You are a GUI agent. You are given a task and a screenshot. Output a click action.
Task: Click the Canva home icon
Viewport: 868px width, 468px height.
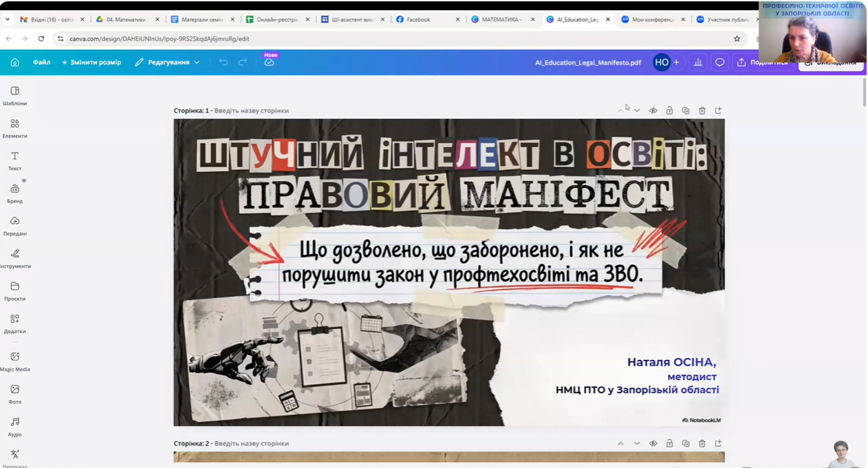click(14, 62)
